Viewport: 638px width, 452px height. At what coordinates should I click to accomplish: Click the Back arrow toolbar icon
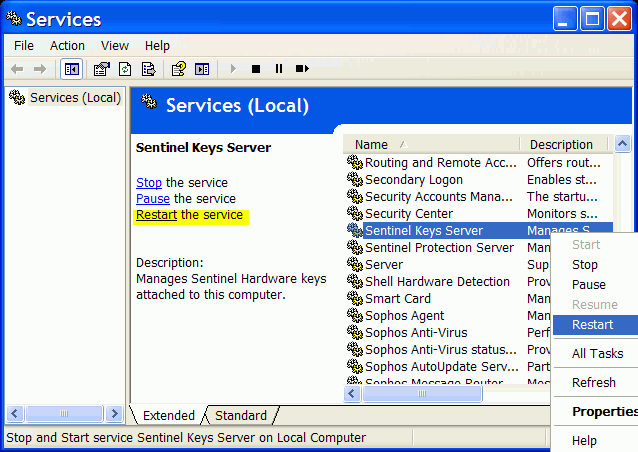17,69
